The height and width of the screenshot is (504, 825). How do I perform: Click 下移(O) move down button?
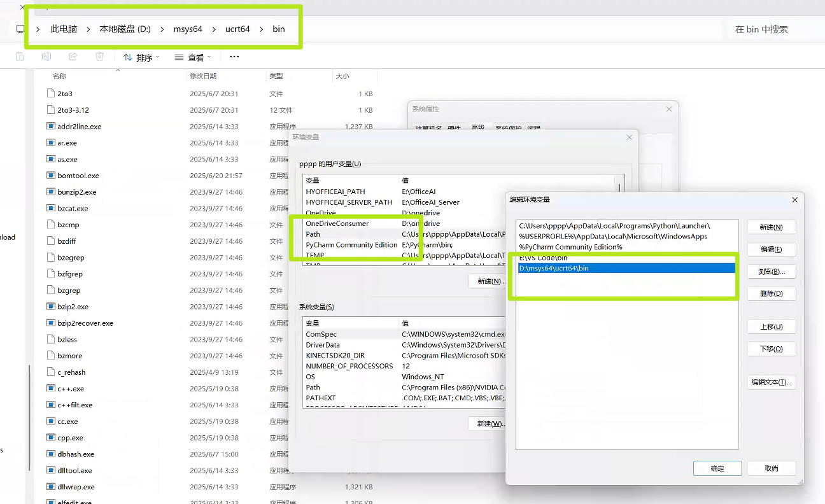coord(771,349)
